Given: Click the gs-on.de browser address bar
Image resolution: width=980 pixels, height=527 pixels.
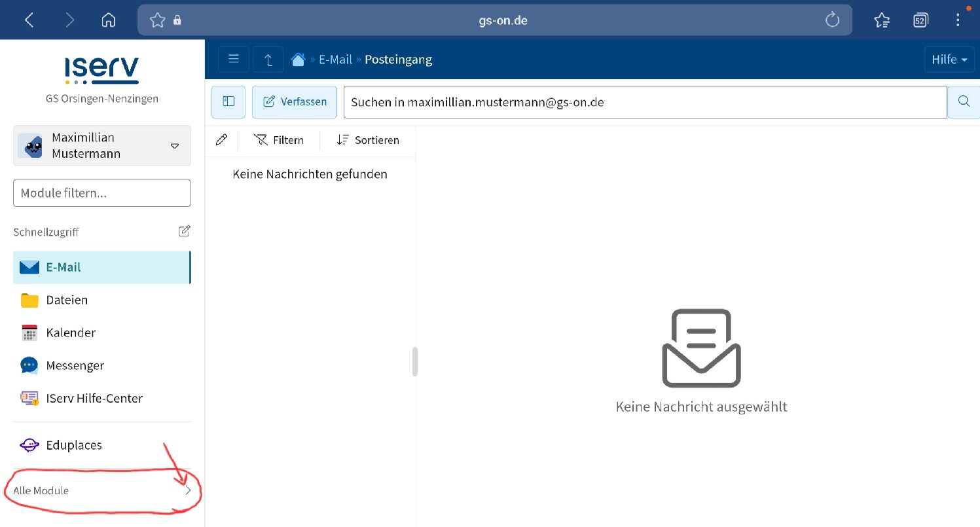Looking at the screenshot, I should point(494,20).
